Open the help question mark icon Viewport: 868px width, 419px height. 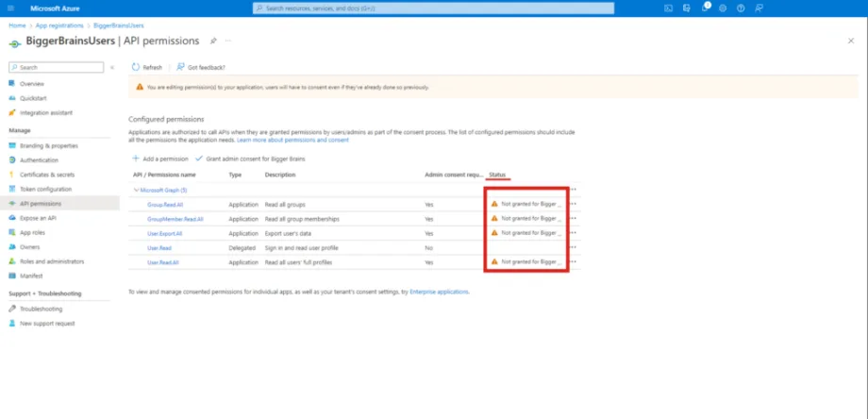(x=741, y=8)
